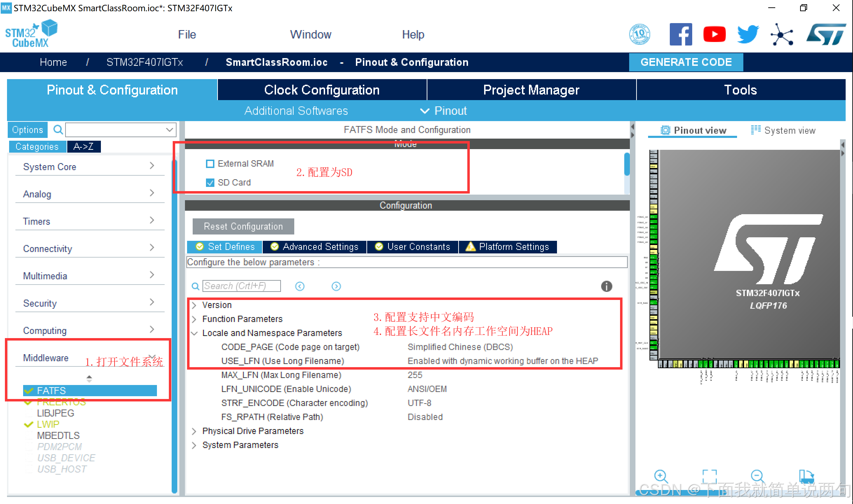The width and height of the screenshot is (853, 504).
Task: Switch to the Clock Configuration tab
Action: (x=322, y=90)
